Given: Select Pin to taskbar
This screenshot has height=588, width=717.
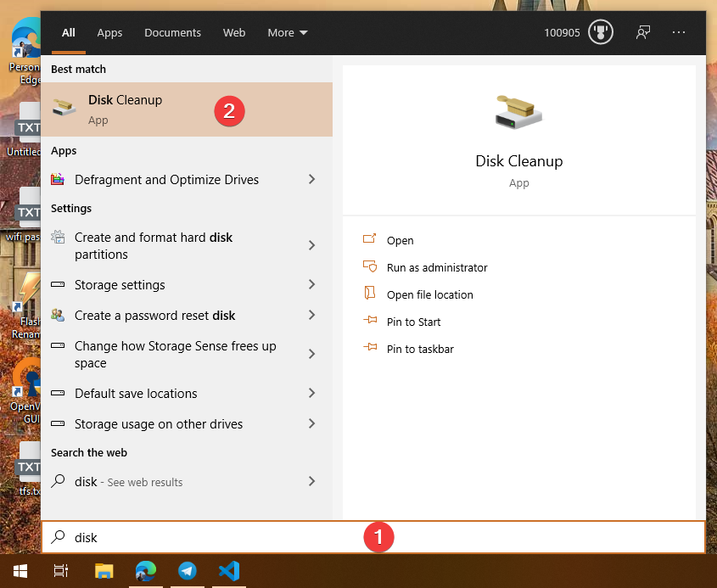Looking at the screenshot, I should (420, 350).
